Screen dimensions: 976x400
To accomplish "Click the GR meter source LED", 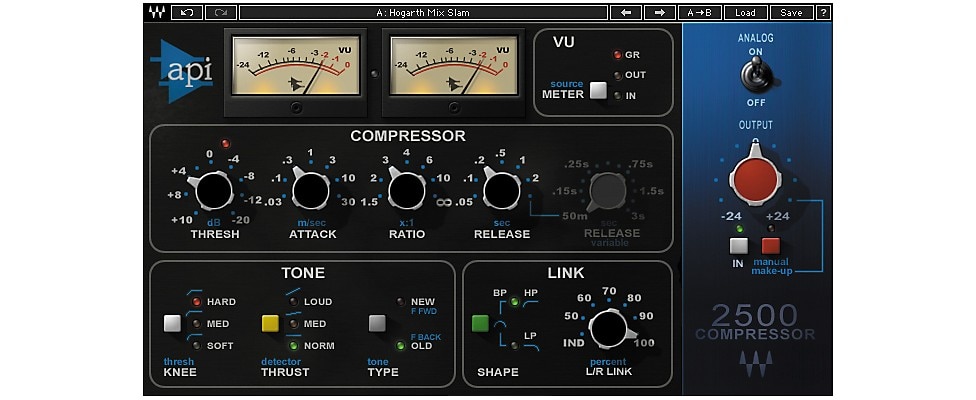I will tap(617, 55).
